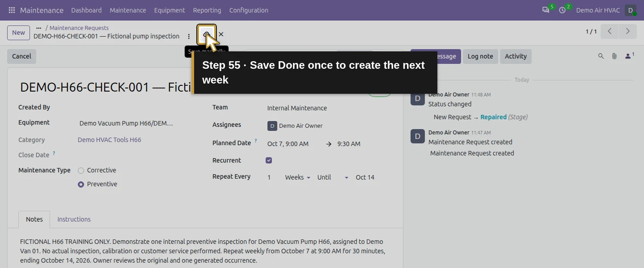Click the Demo Air HVAC company name

point(598,10)
